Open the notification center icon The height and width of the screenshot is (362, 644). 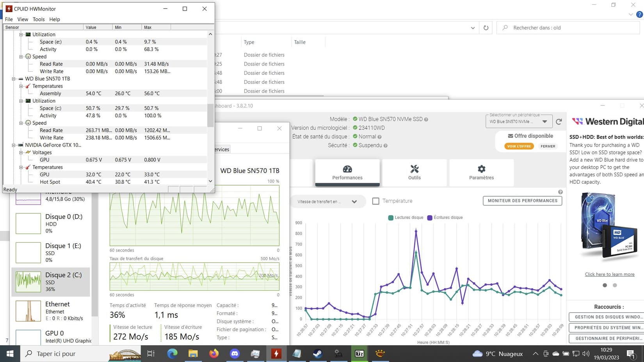click(x=631, y=354)
